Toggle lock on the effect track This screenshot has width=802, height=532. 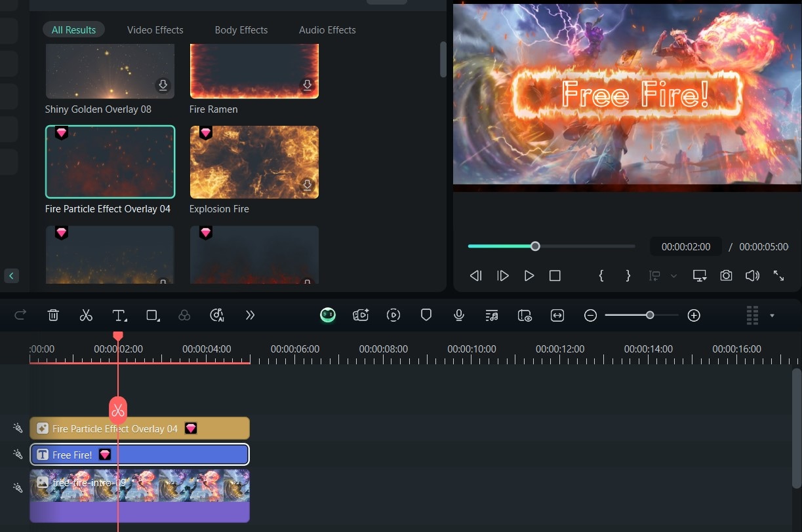click(x=18, y=428)
